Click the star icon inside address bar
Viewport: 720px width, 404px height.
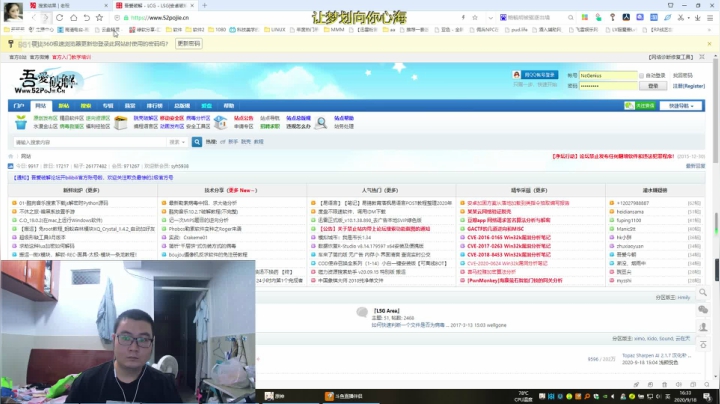point(475,17)
